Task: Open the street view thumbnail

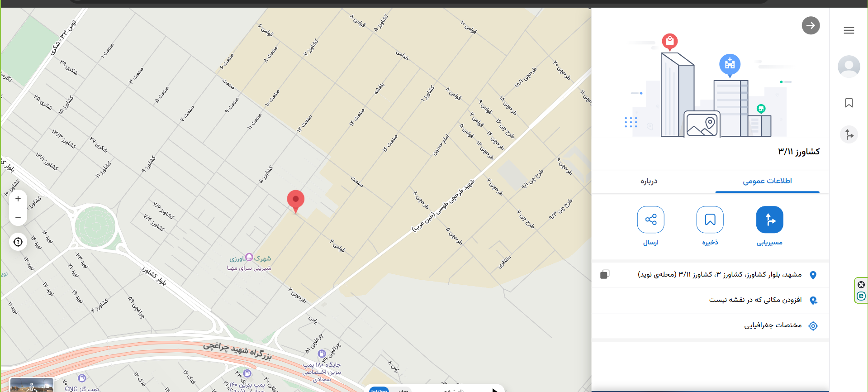Action: (32, 385)
